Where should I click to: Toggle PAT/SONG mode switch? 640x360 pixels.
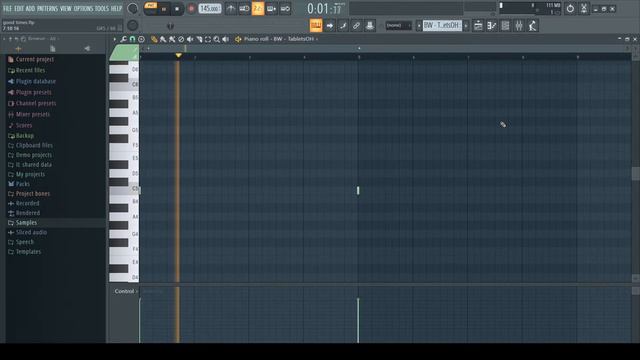(x=151, y=9)
